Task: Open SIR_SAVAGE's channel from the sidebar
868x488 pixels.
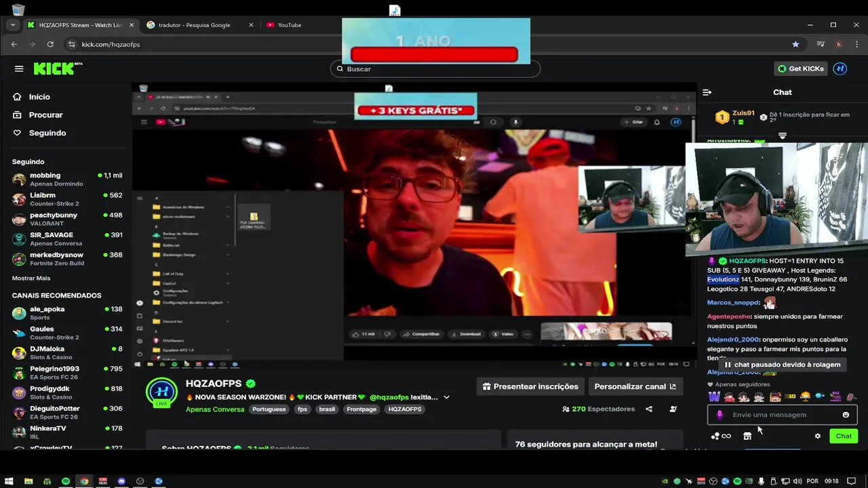Action: point(66,239)
